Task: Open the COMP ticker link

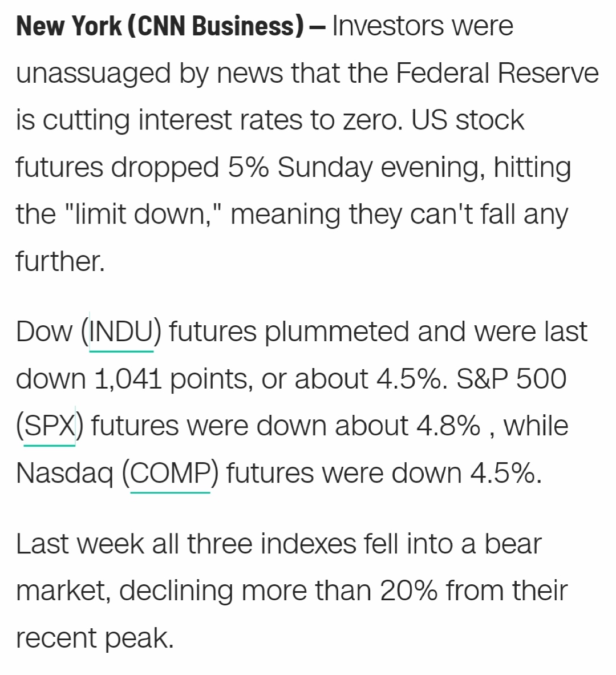Action: [170, 472]
